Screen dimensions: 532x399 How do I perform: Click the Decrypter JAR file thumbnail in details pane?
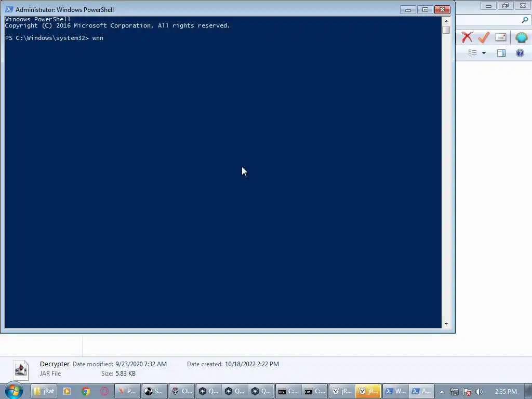pyautogui.click(x=21, y=369)
